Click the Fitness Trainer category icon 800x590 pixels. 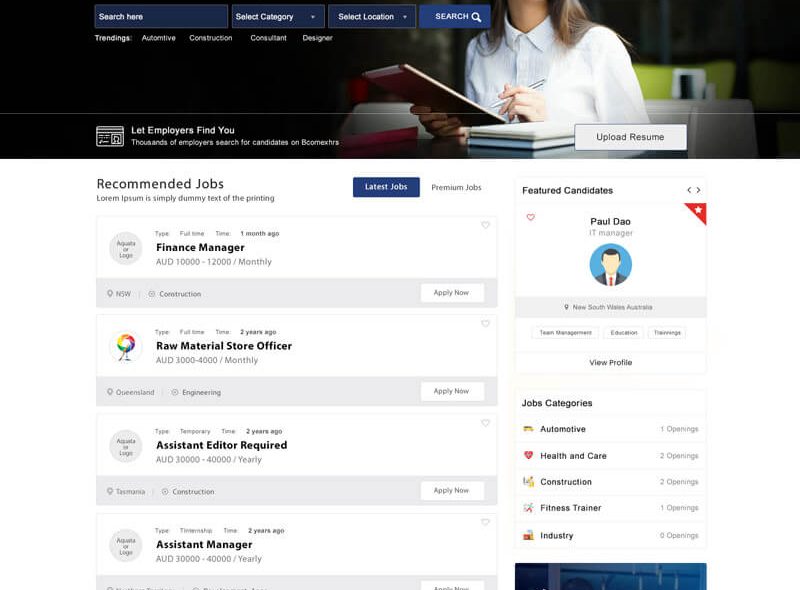coord(528,508)
